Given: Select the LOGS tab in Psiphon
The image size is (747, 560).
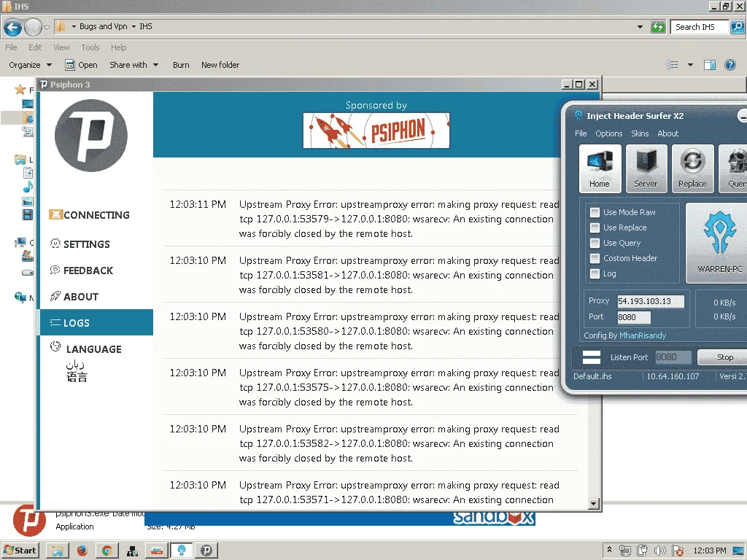Looking at the screenshot, I should (97, 322).
